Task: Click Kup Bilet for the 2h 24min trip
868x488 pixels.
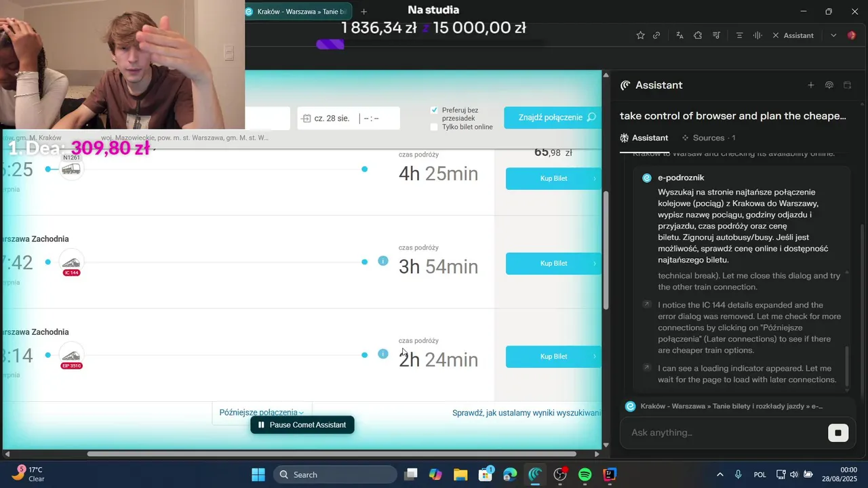Action: coord(553,357)
